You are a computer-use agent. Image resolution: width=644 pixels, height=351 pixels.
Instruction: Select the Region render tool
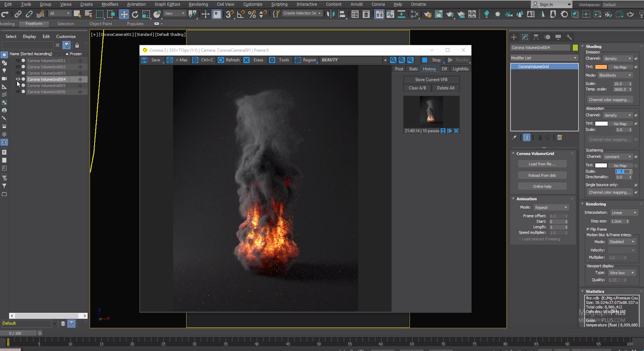tap(298, 60)
